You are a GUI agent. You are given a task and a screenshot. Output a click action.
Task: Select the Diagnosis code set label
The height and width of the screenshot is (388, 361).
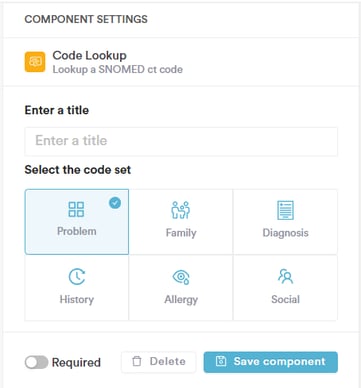(x=285, y=233)
